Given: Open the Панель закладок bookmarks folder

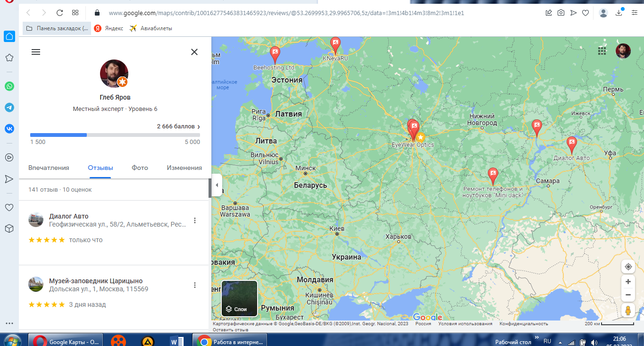Looking at the screenshot, I should point(57,28).
